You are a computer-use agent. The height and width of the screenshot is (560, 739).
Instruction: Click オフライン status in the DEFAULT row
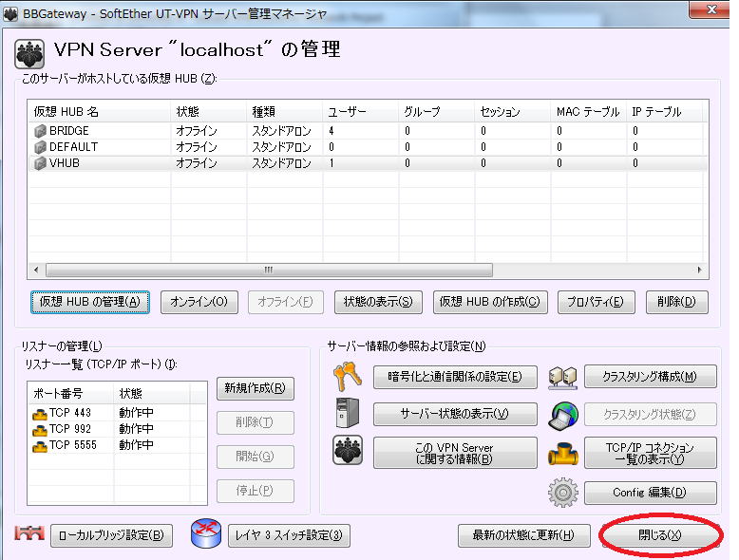197,147
